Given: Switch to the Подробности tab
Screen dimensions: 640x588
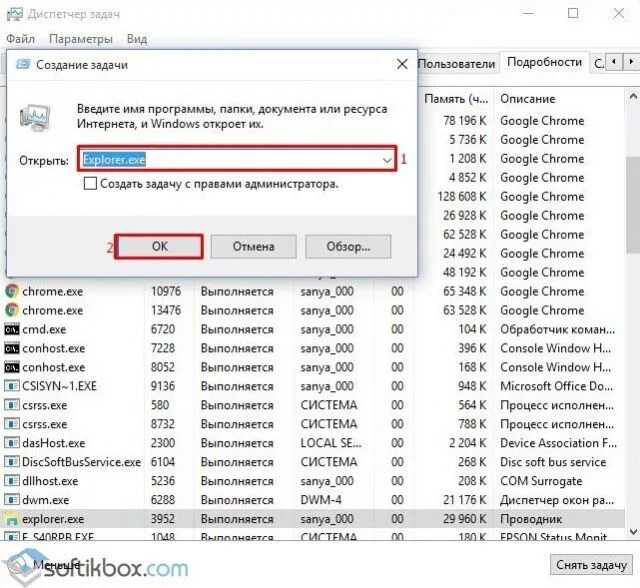Looking at the screenshot, I should point(544,62).
